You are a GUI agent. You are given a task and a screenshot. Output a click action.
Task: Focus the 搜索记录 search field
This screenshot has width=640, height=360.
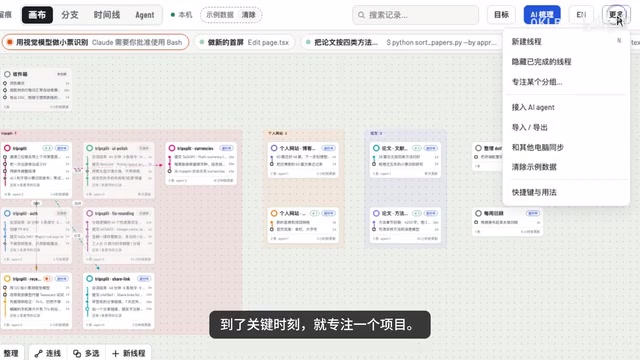416,15
